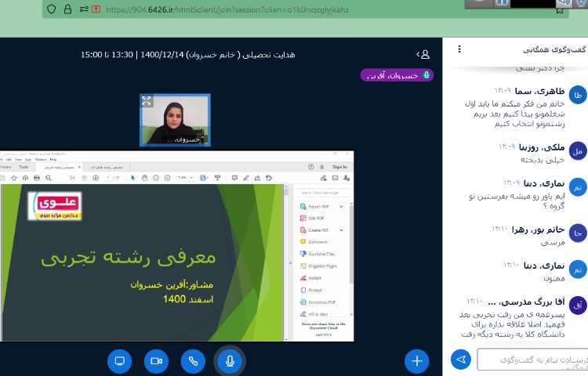Open the Create PDF tool
Viewport: 588px width, 376px height.
coord(314,230)
